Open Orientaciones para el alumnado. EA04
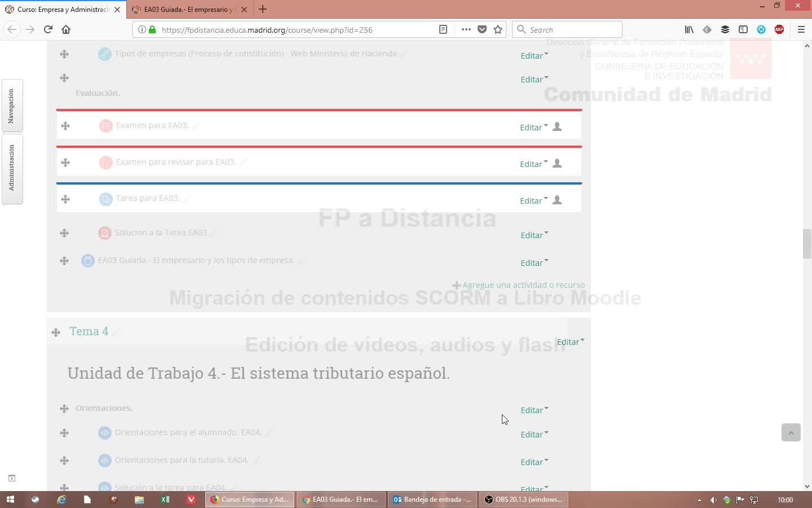The width and height of the screenshot is (812, 508). [188, 432]
